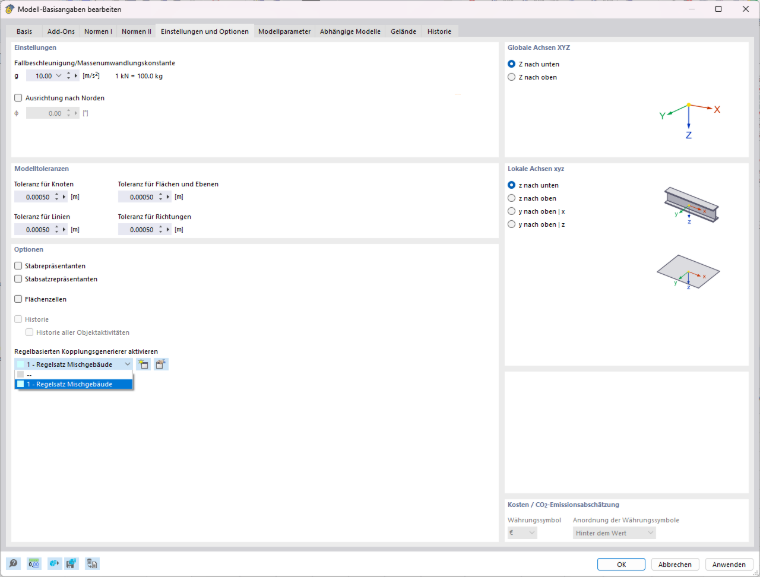Toggle Stabsatzrepräsentanten checkbox
Viewport: 760px width, 577px height.
tap(18, 279)
